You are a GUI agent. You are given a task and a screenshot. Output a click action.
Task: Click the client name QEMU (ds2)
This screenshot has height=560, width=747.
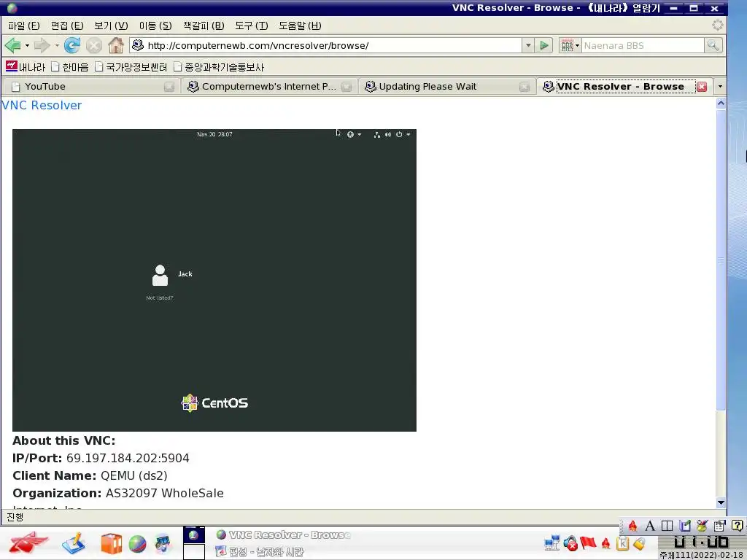pos(134,475)
